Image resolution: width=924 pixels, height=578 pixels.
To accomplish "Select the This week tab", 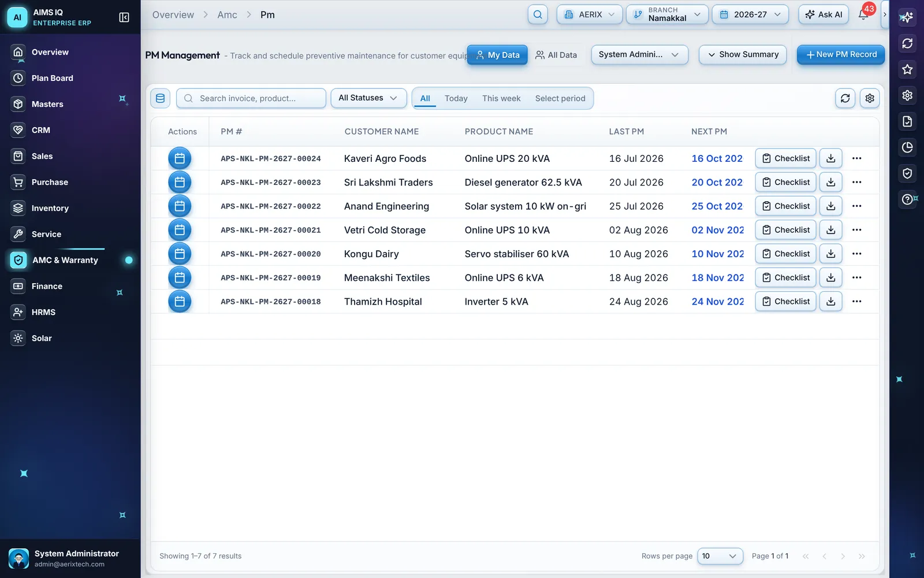I will (x=501, y=98).
